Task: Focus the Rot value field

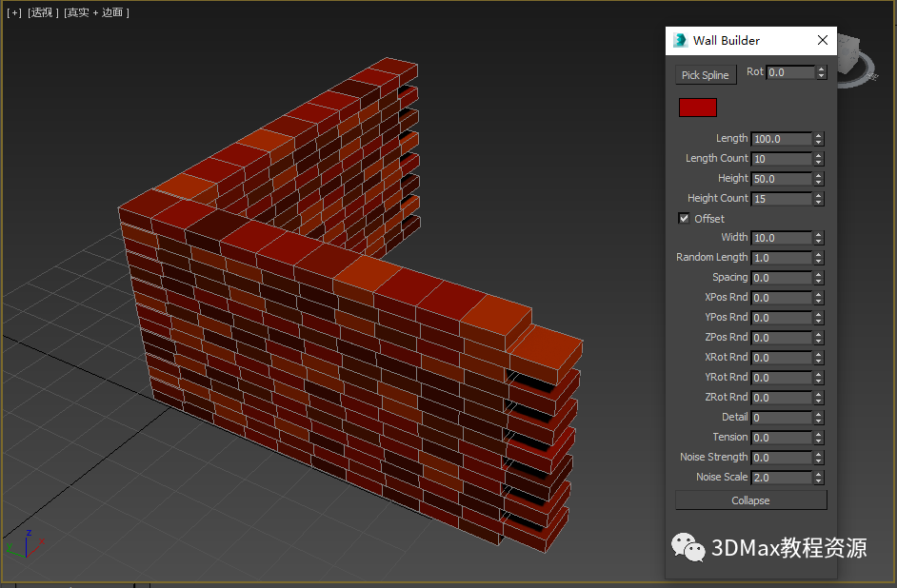Action: click(x=790, y=72)
